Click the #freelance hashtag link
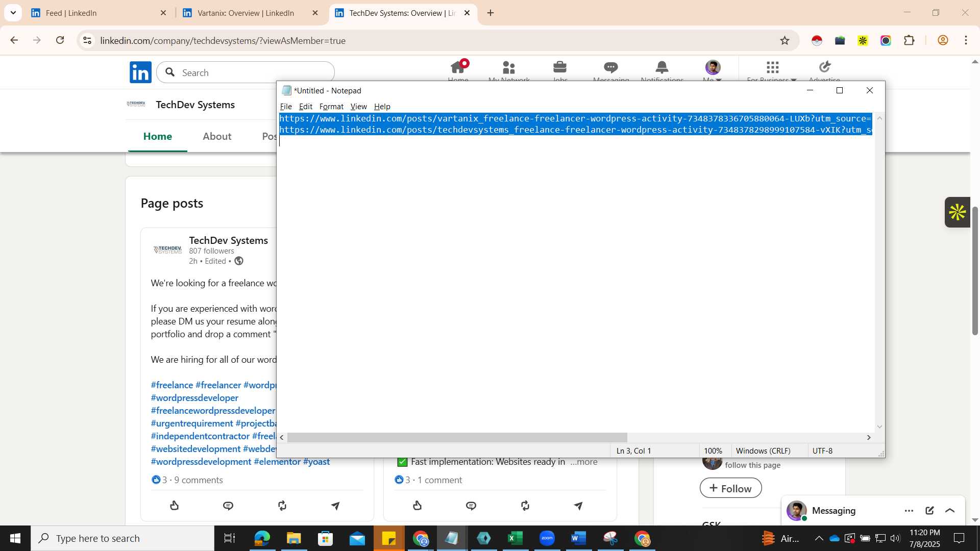The image size is (980, 551). pos(171,385)
